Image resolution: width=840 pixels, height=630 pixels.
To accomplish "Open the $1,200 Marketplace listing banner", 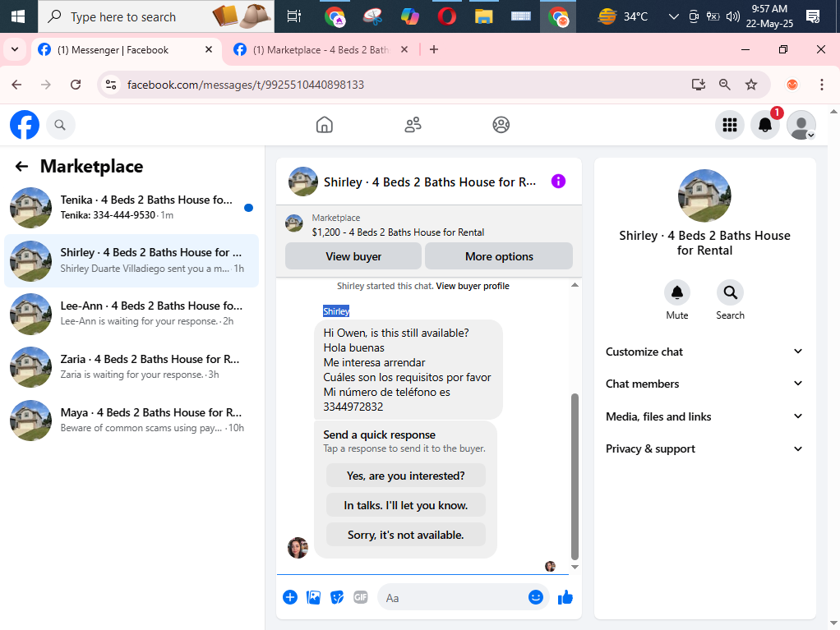I will [428, 225].
